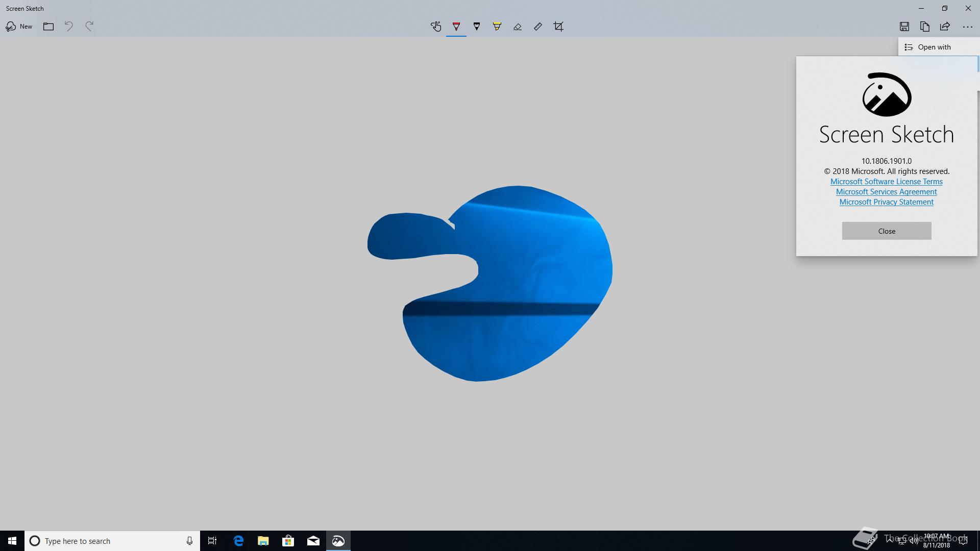Image resolution: width=980 pixels, height=551 pixels.
Task: Open the See more ellipsis menu
Action: (968, 27)
